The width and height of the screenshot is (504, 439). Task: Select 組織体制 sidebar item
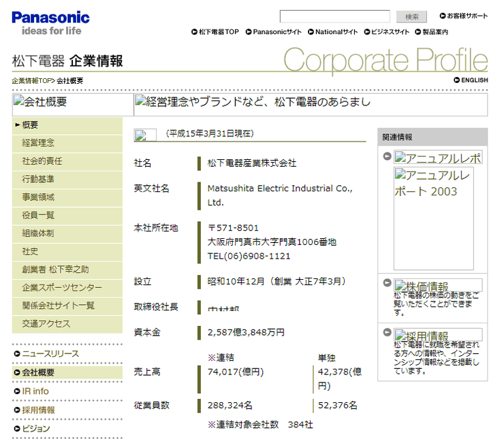click(x=67, y=233)
